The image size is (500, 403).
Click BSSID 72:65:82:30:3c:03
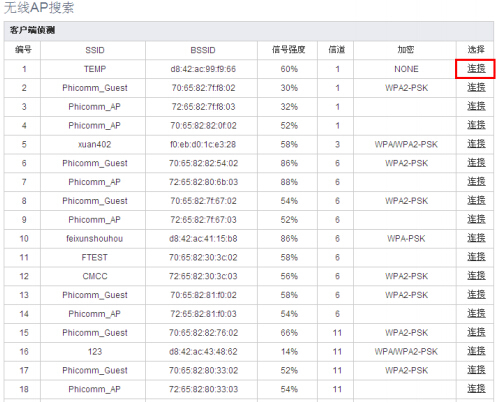pyautogui.click(x=203, y=276)
